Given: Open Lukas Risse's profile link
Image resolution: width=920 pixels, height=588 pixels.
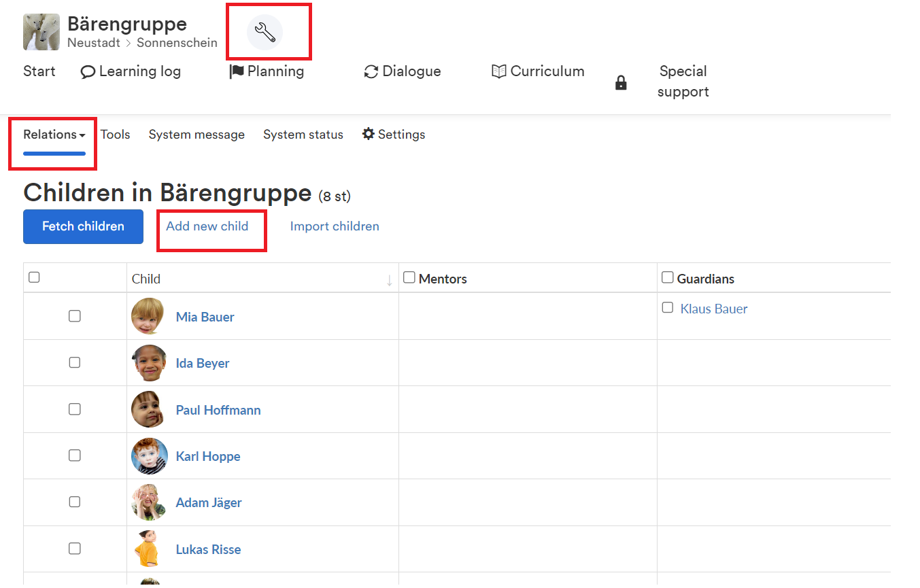Looking at the screenshot, I should click(208, 549).
